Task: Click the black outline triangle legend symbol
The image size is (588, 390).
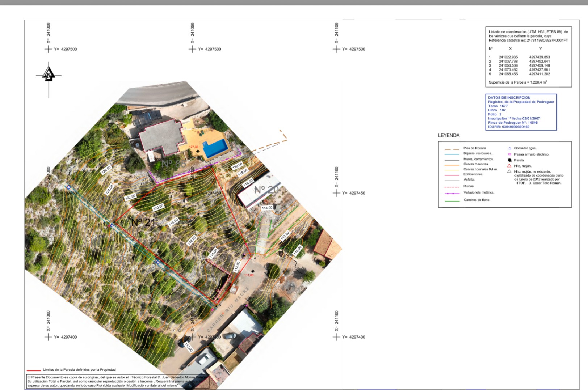Action: coord(509,171)
